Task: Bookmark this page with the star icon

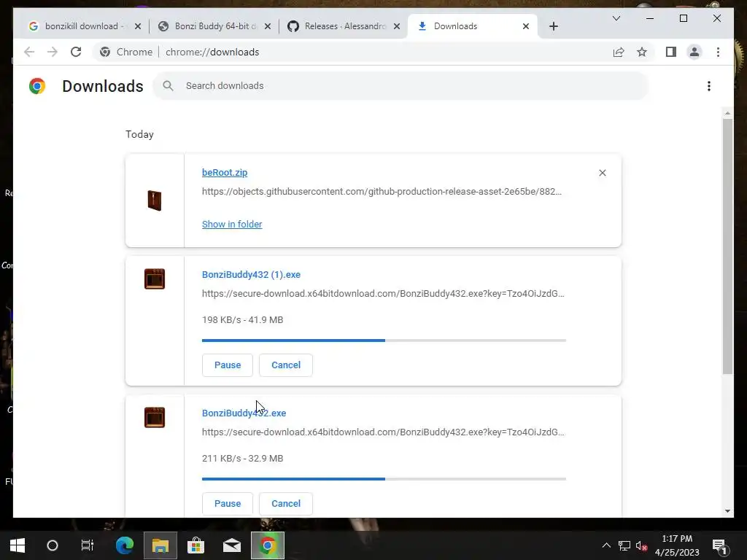Action: click(x=642, y=52)
